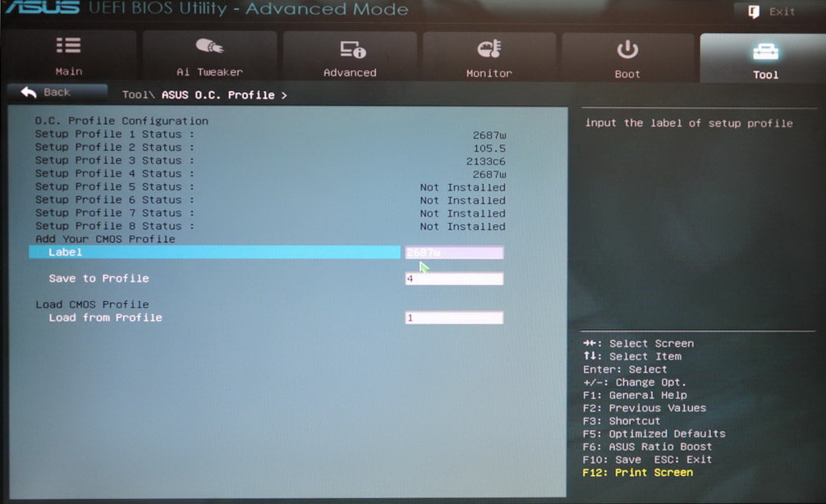Click the Exit door icon
The height and width of the screenshot is (504, 826).
pyautogui.click(x=754, y=11)
